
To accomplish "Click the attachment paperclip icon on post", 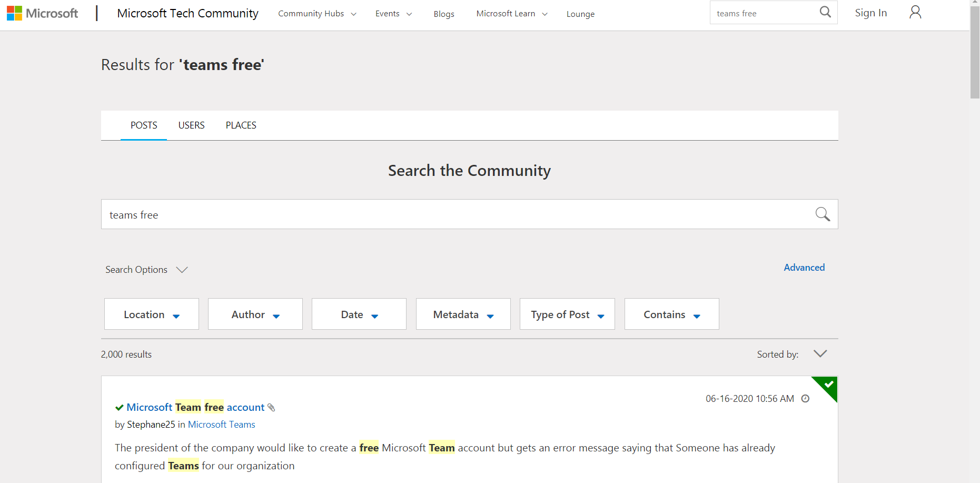I will click(271, 407).
